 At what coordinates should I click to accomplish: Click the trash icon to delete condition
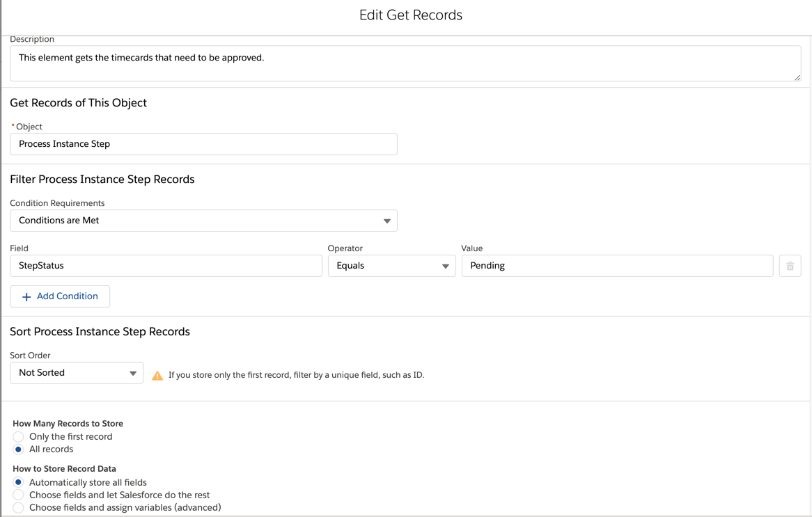click(790, 266)
